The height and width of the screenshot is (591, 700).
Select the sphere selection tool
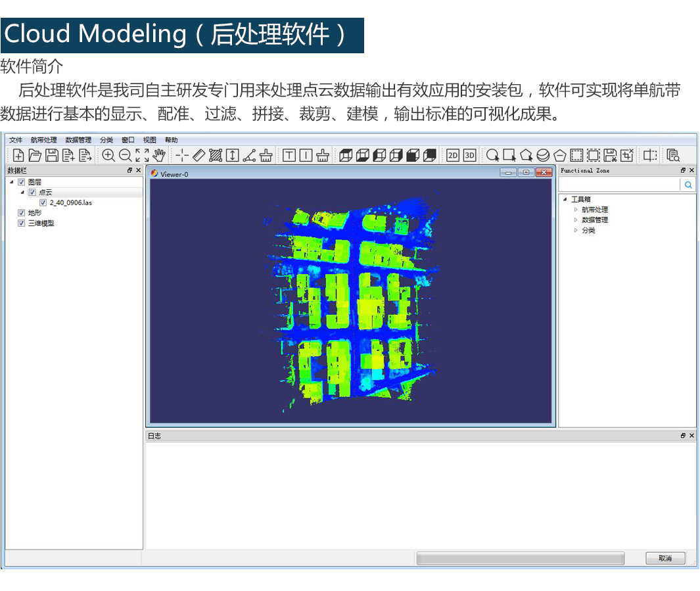coord(543,155)
